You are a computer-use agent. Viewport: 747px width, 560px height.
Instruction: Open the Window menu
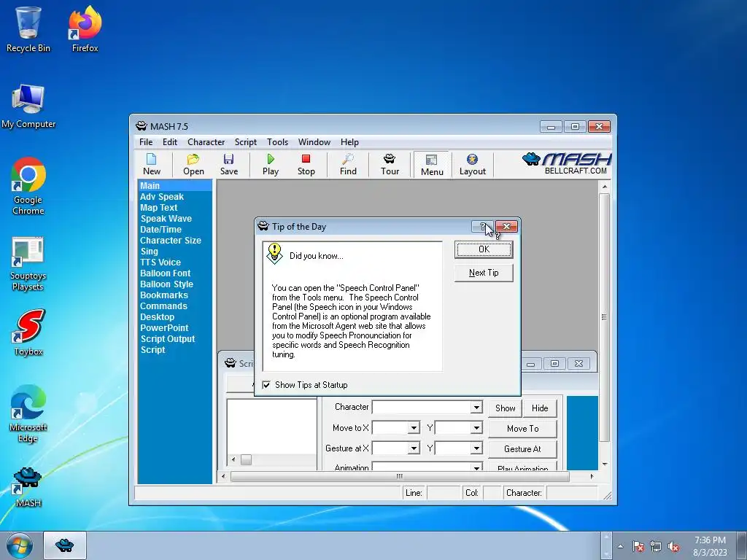click(314, 142)
